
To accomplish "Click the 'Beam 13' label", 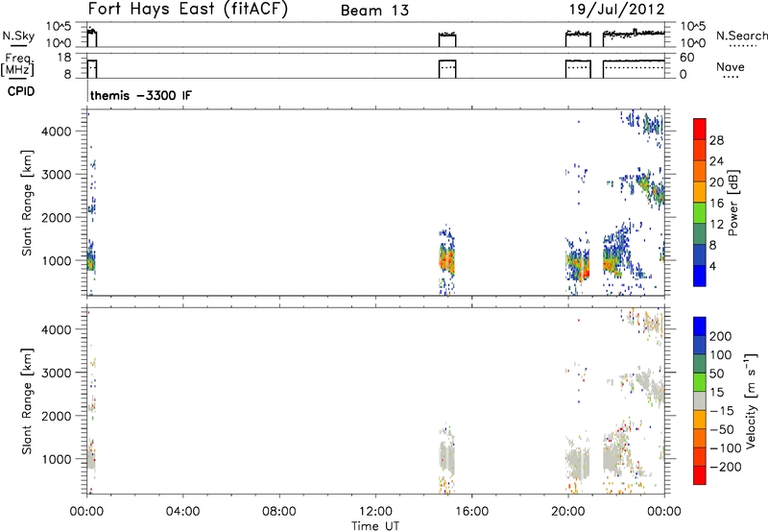I will coord(374,11).
